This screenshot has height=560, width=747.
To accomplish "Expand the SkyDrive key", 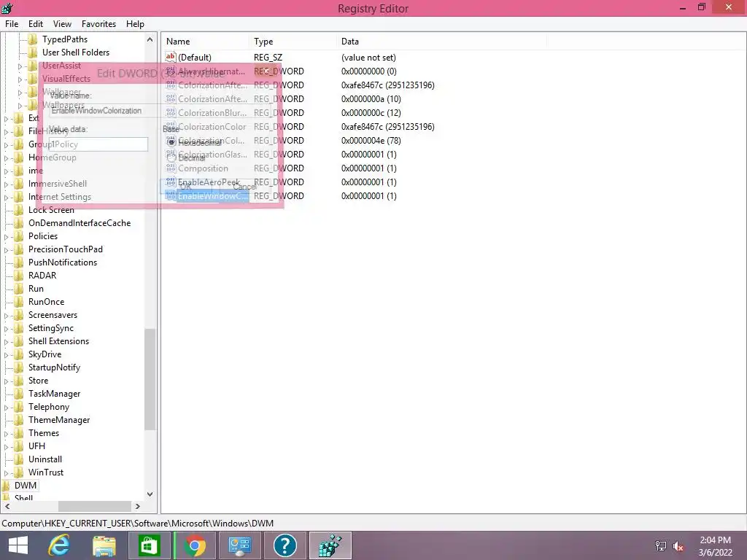I will point(6,355).
